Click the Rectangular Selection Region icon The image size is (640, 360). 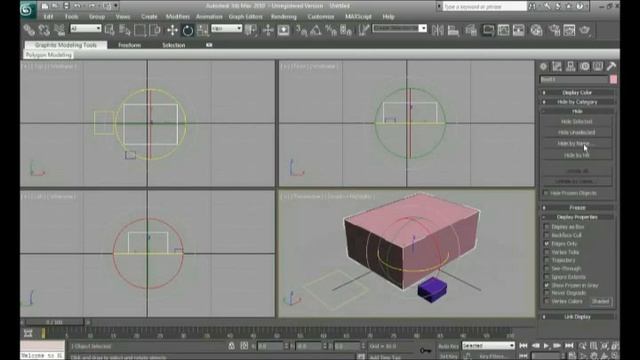(x=140, y=30)
